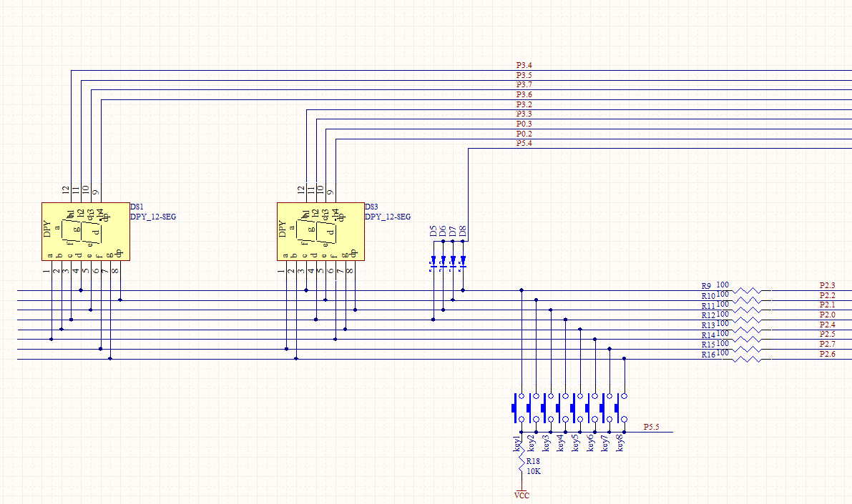The width and height of the screenshot is (852, 504).
Task: Select the R12 resistor zigzag symbol
Action: (x=748, y=320)
